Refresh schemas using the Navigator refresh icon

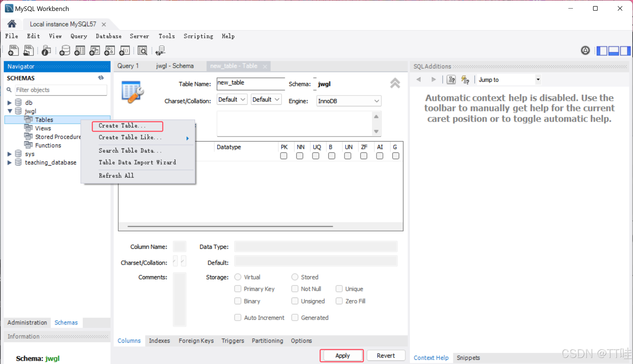101,78
